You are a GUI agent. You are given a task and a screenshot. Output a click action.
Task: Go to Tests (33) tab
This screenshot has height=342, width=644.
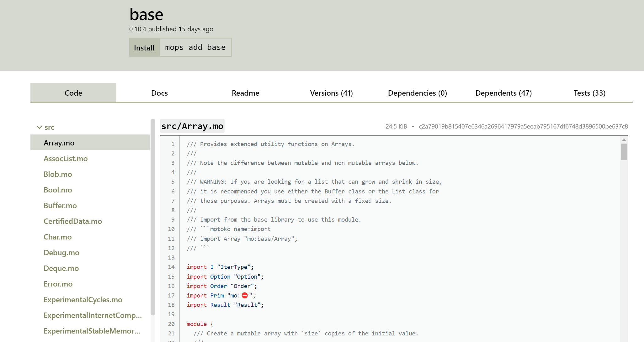tap(589, 93)
